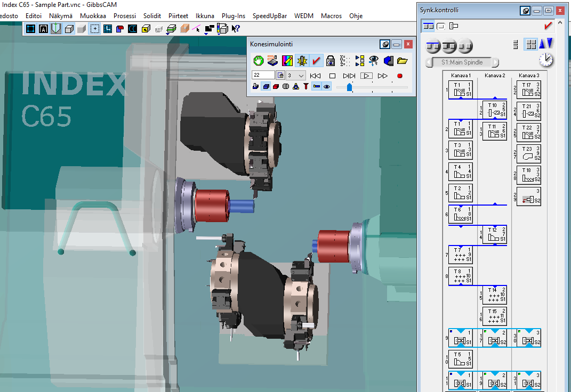Viewport: 571px width, 392px height.
Task: Open the Editoi menu
Action: click(x=34, y=16)
